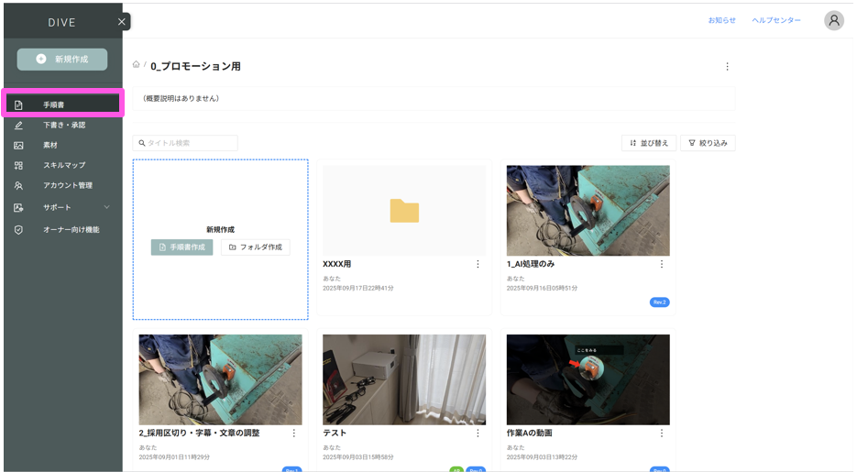The width and height of the screenshot is (868, 472).
Task: Click the 新規作成 button in sidebar
Action: click(x=62, y=60)
